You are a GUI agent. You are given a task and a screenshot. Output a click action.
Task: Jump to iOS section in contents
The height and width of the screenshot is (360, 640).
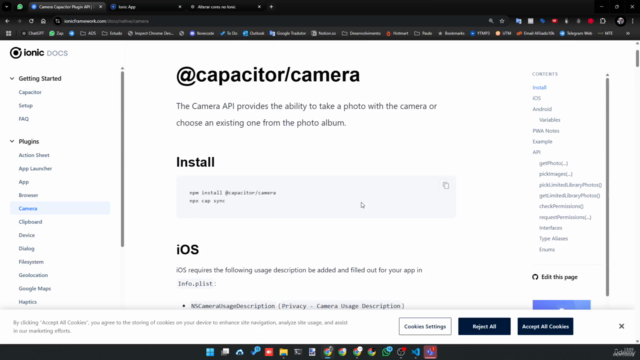[x=536, y=98]
